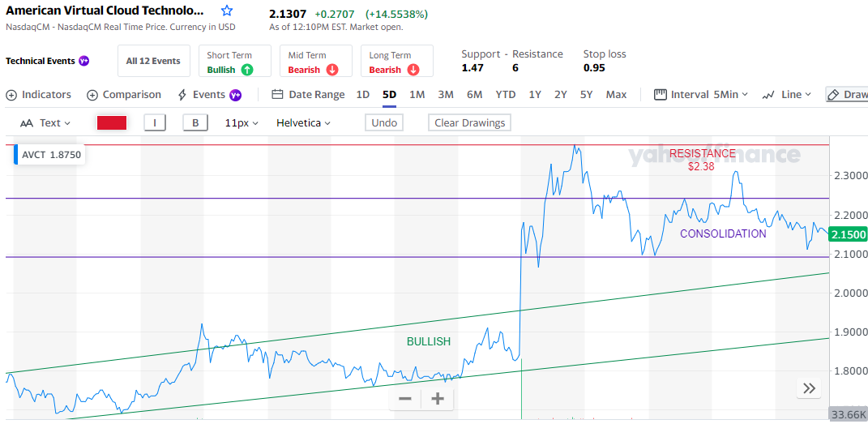Jump to latest data with double-arrow button
Image resolution: width=868 pixels, height=424 pixels.
(x=809, y=388)
